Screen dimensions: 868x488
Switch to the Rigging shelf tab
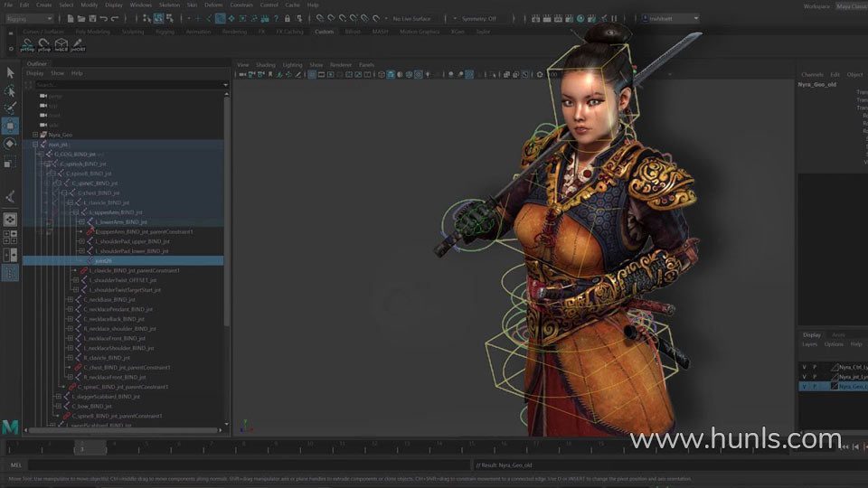coord(165,32)
